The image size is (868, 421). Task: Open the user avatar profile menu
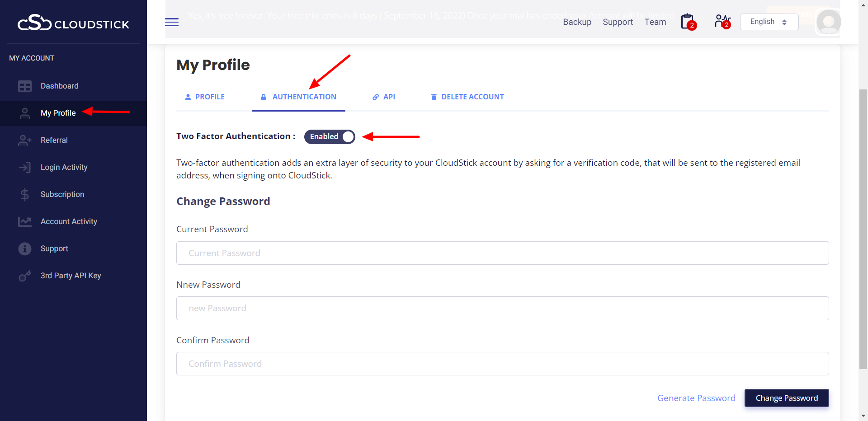click(829, 22)
